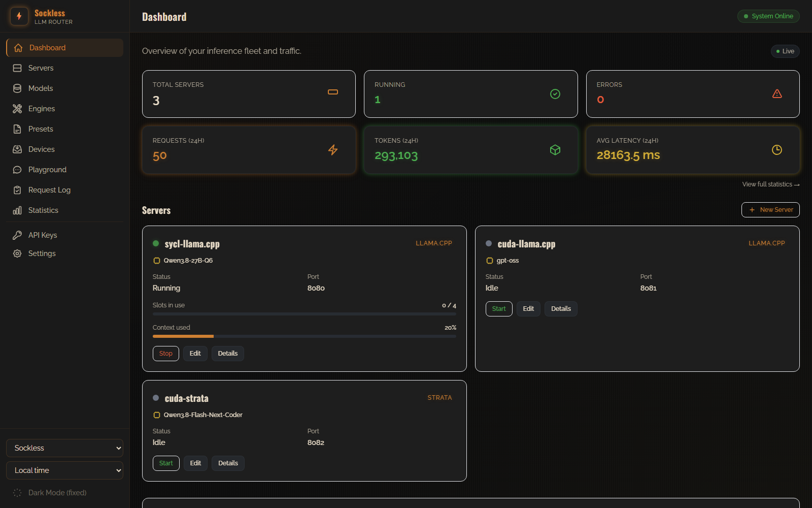Go to the Models page
The height and width of the screenshot is (508, 812).
click(64, 88)
